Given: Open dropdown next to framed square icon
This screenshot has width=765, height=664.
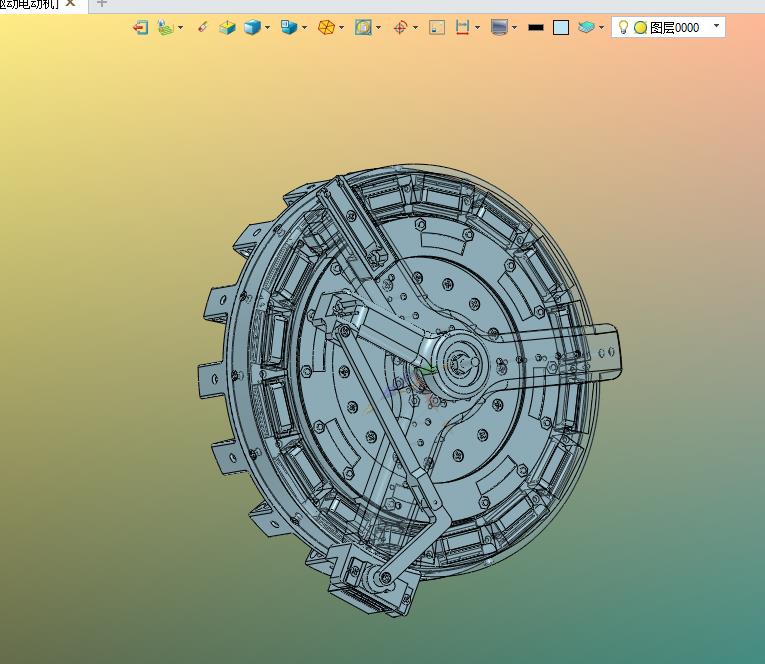Looking at the screenshot, I should (378, 27).
